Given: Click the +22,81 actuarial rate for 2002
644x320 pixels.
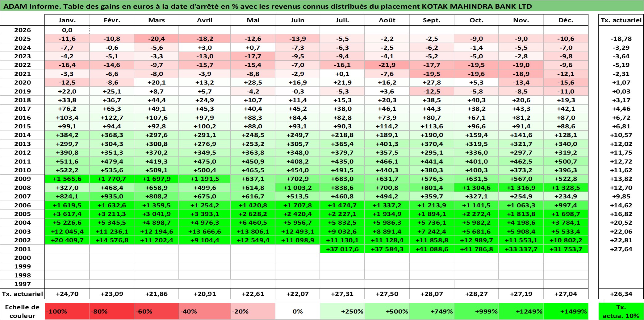Looking at the screenshot, I should 621,240.
